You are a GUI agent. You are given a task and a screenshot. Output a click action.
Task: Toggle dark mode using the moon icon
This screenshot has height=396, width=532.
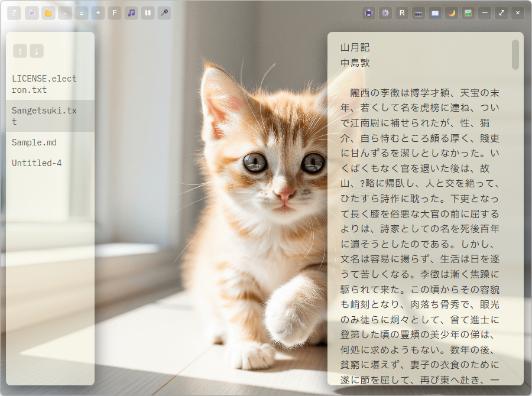coord(451,12)
